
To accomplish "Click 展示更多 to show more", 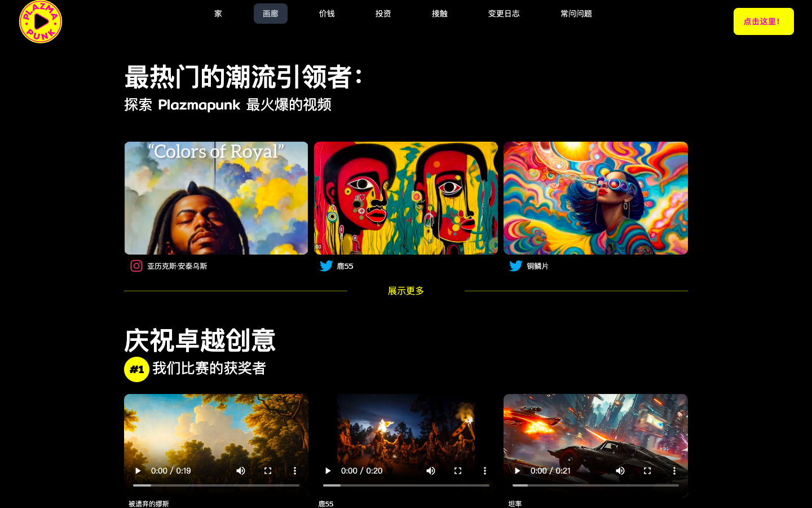I will click(406, 291).
